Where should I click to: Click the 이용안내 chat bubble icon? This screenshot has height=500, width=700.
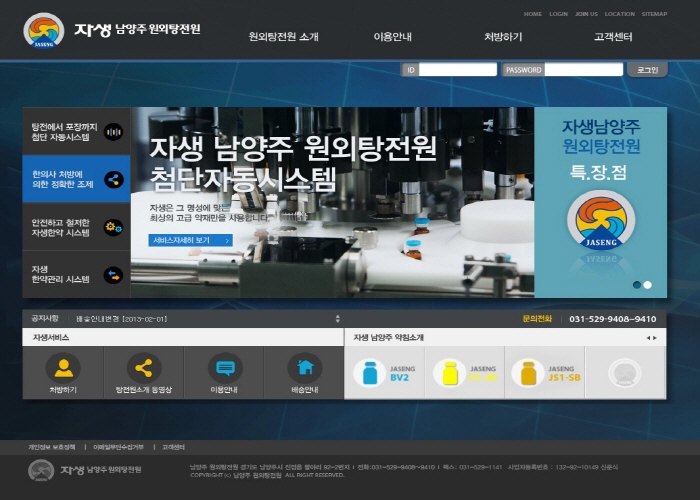[225, 368]
